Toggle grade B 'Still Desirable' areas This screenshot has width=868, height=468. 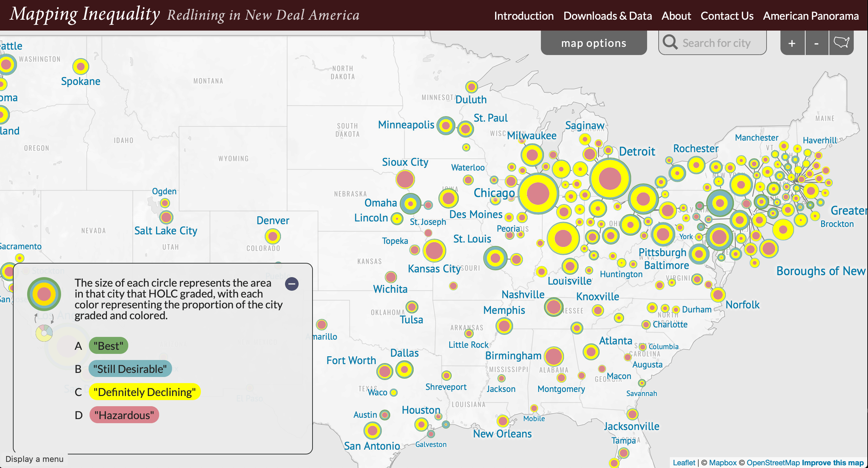click(x=130, y=368)
